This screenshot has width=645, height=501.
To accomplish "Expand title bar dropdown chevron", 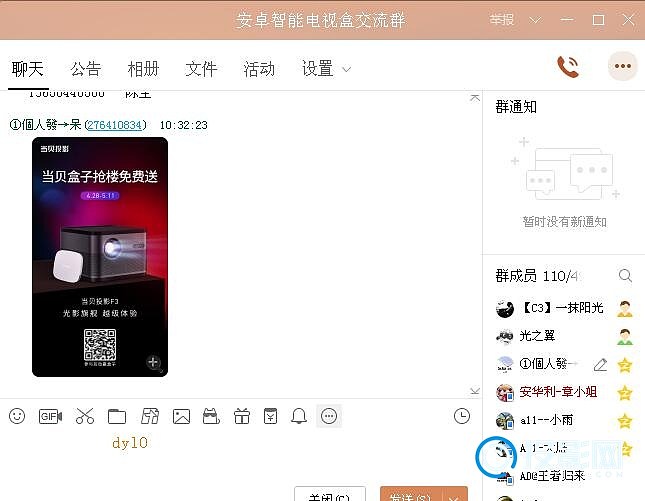I will [535, 20].
